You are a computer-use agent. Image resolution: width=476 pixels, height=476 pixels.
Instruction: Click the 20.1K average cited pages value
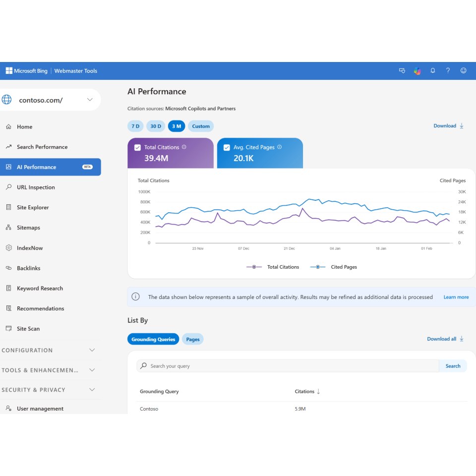(243, 158)
